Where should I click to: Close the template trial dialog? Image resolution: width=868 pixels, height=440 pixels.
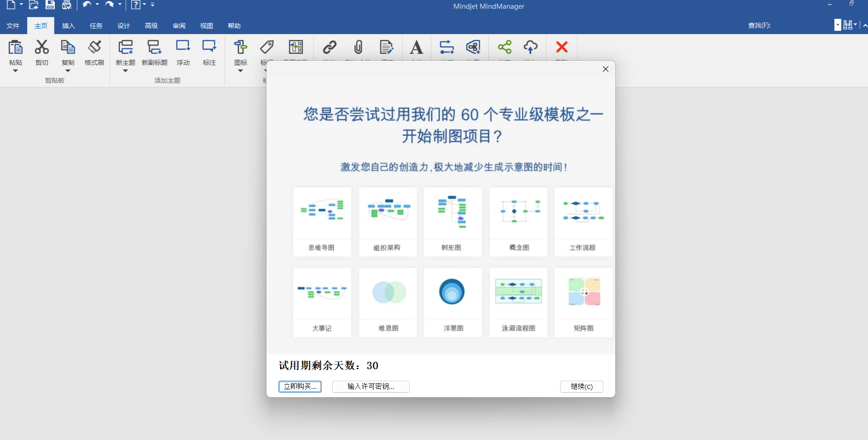pyautogui.click(x=606, y=69)
